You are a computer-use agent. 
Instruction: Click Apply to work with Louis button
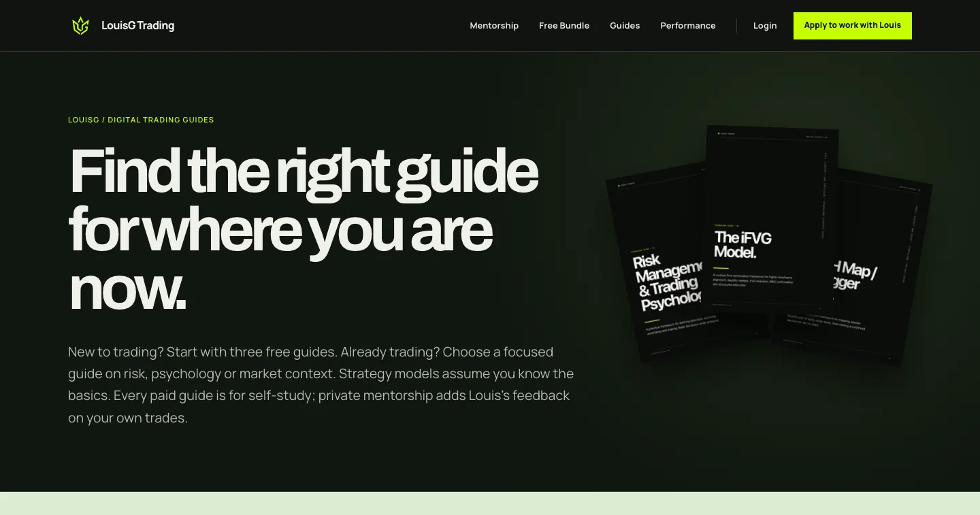[853, 26]
